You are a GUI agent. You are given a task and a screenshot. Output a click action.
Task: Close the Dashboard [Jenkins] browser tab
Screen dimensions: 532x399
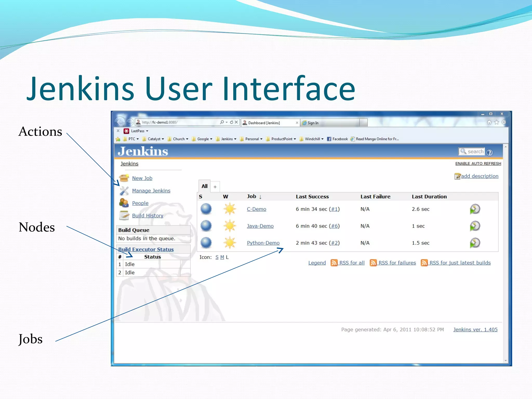[x=297, y=123]
